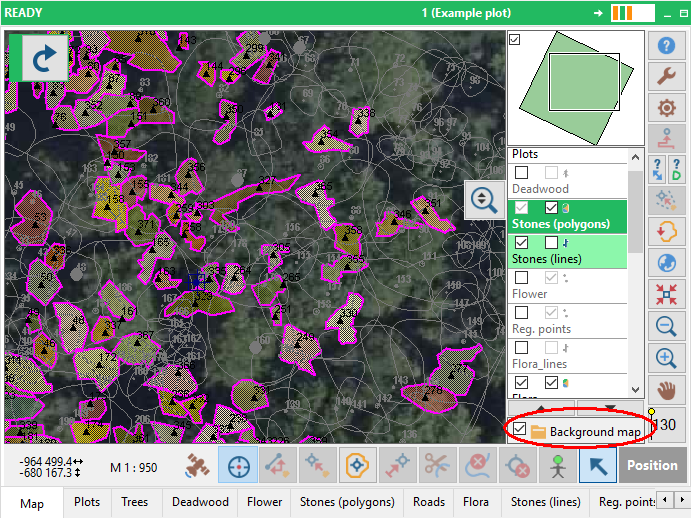Click the Position button
This screenshot has width=691, height=518.
[652, 465]
